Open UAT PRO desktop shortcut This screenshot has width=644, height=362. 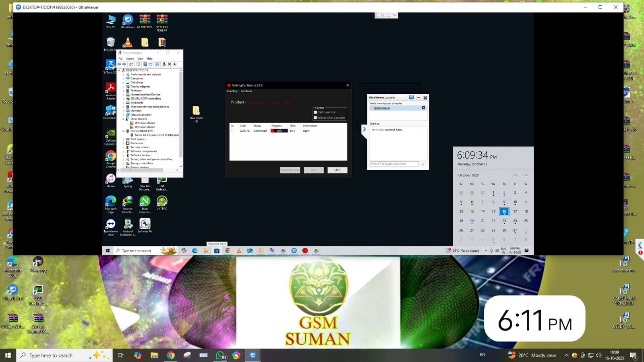(162, 201)
